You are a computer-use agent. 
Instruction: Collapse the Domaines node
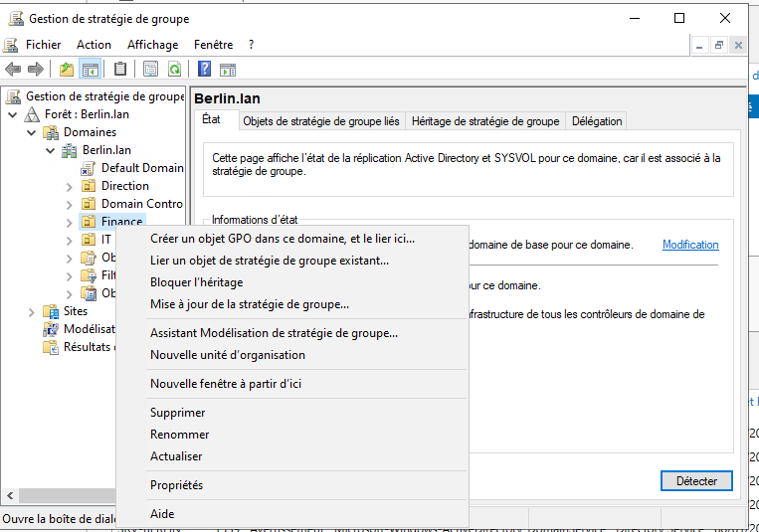coord(32,132)
